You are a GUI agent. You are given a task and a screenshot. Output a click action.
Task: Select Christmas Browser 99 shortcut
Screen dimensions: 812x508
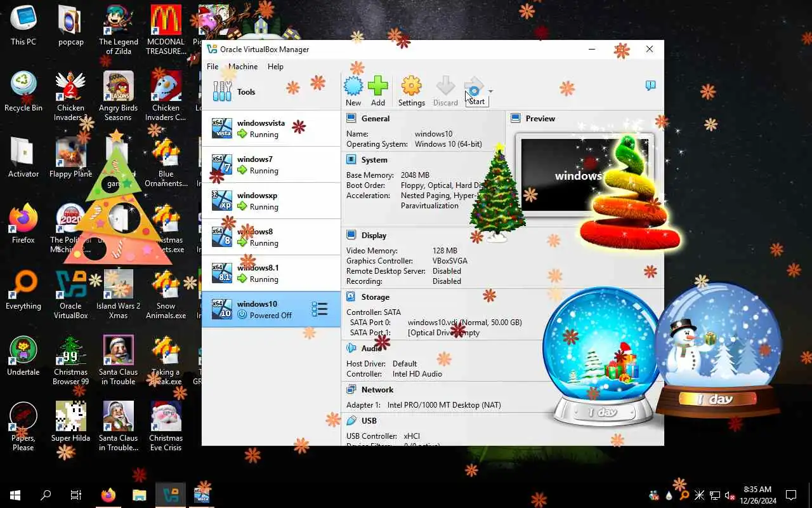coord(71,360)
